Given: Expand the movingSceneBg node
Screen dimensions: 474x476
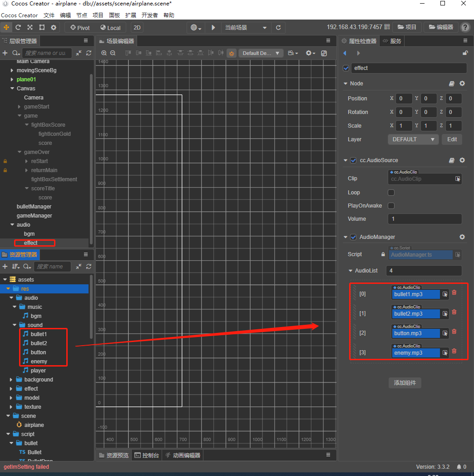Looking at the screenshot, I should [x=12, y=70].
